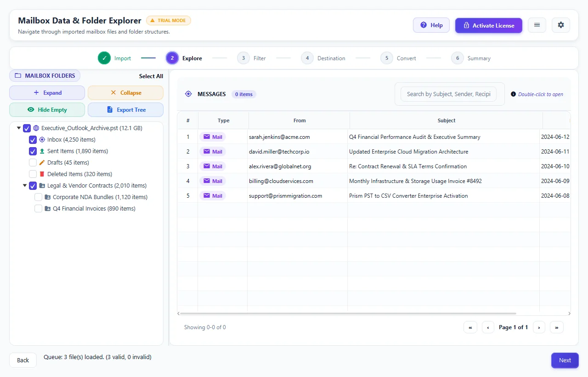
Task: Collapse the Executive_Outlook_Archive.pst tree node
Action: [19, 128]
